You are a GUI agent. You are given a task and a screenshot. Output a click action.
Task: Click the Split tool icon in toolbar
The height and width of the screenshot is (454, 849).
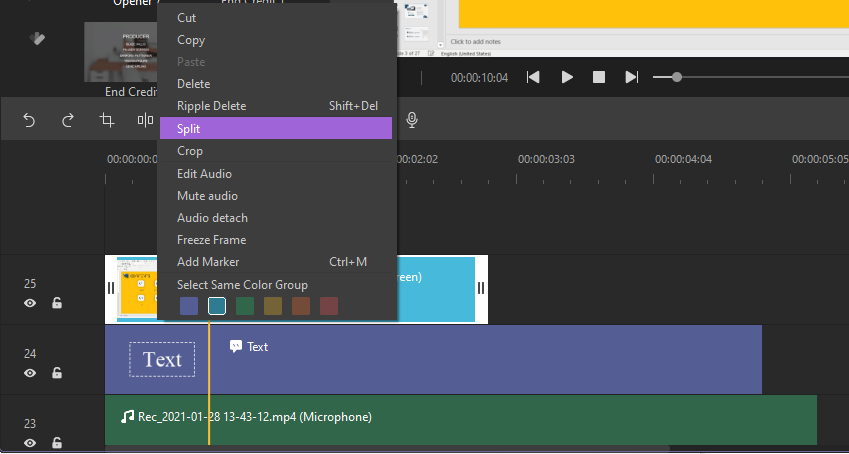(x=145, y=120)
